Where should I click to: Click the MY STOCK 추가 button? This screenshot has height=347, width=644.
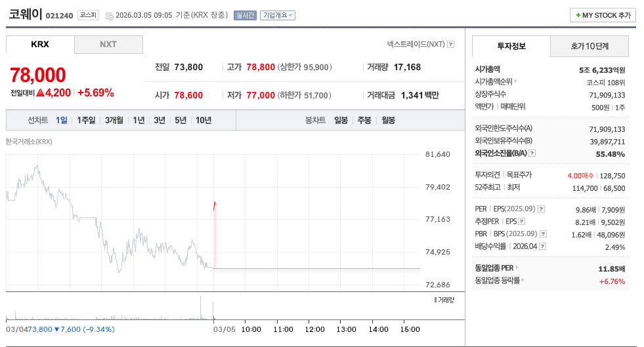pos(603,15)
